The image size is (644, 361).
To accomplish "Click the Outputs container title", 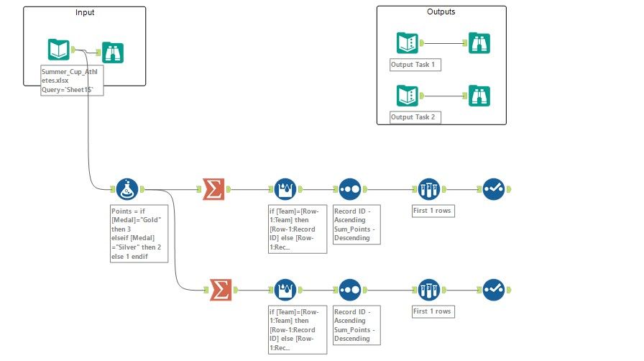I will (441, 12).
